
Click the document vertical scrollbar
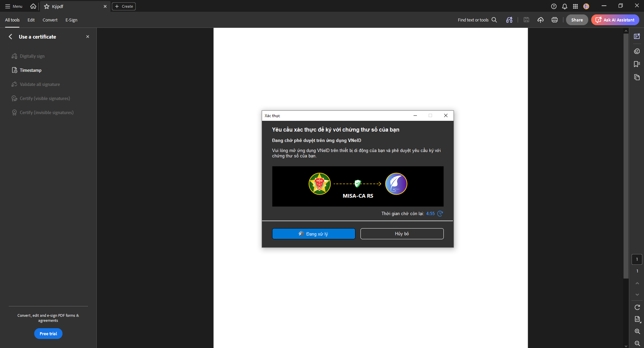pyautogui.click(x=626, y=156)
